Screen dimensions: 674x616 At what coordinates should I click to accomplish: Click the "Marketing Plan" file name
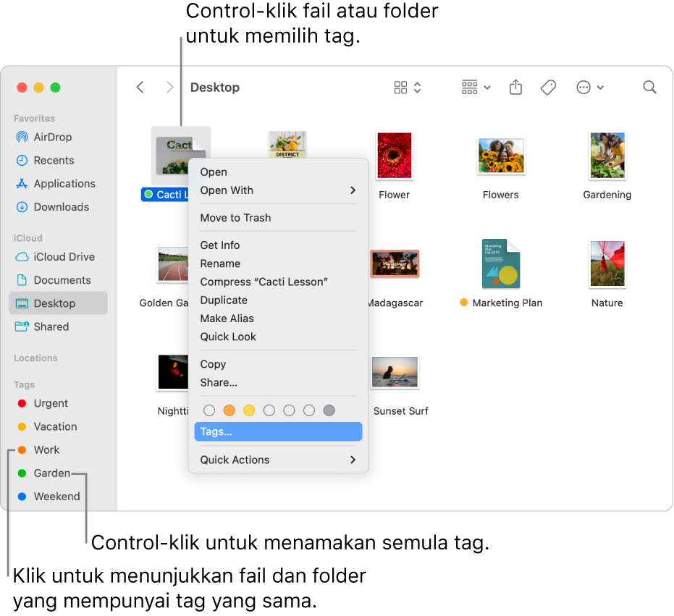507,303
